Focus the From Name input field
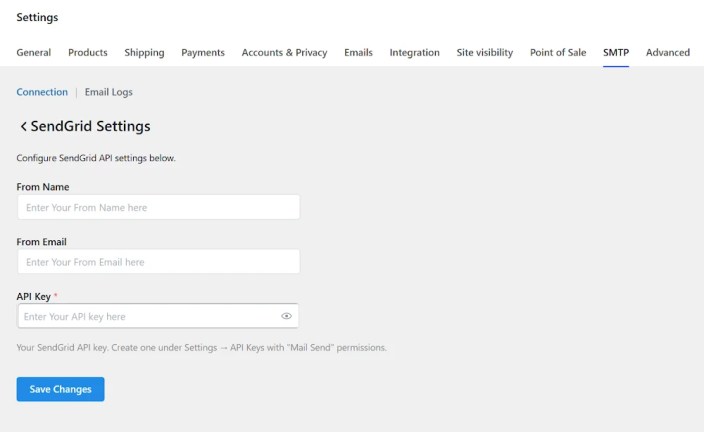This screenshot has height=432, width=704. [158, 207]
